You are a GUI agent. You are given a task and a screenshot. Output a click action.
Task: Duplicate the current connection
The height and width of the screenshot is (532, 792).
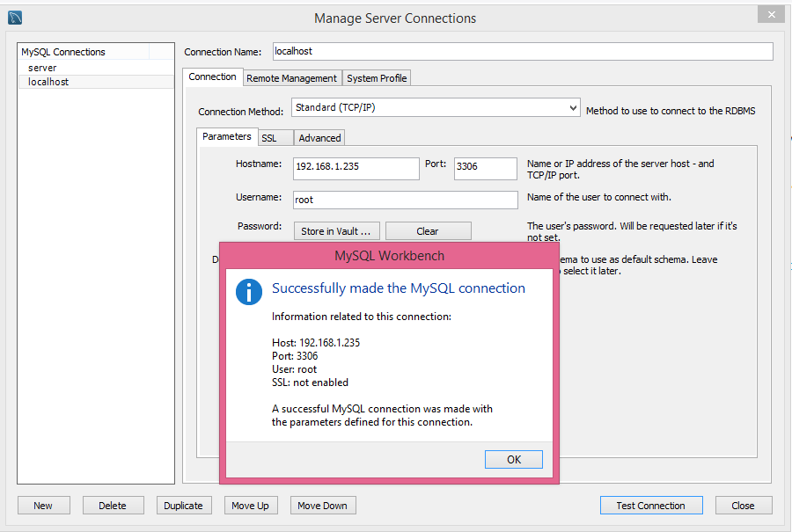click(183, 505)
